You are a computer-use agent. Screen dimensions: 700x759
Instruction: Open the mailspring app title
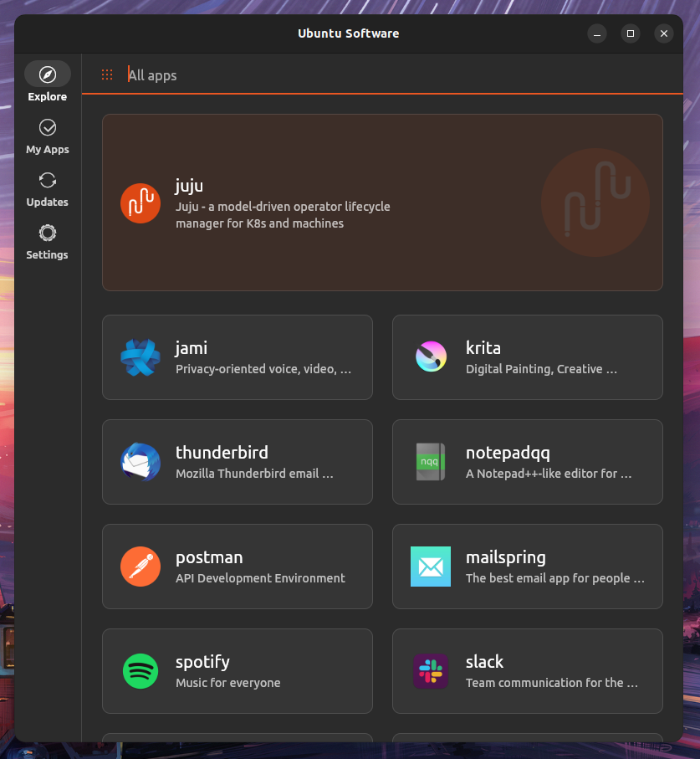coord(505,557)
